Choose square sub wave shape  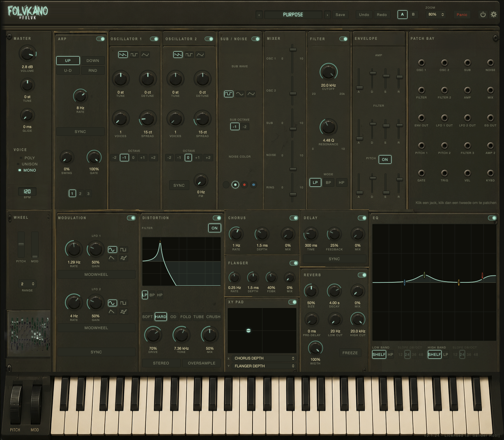point(229,94)
